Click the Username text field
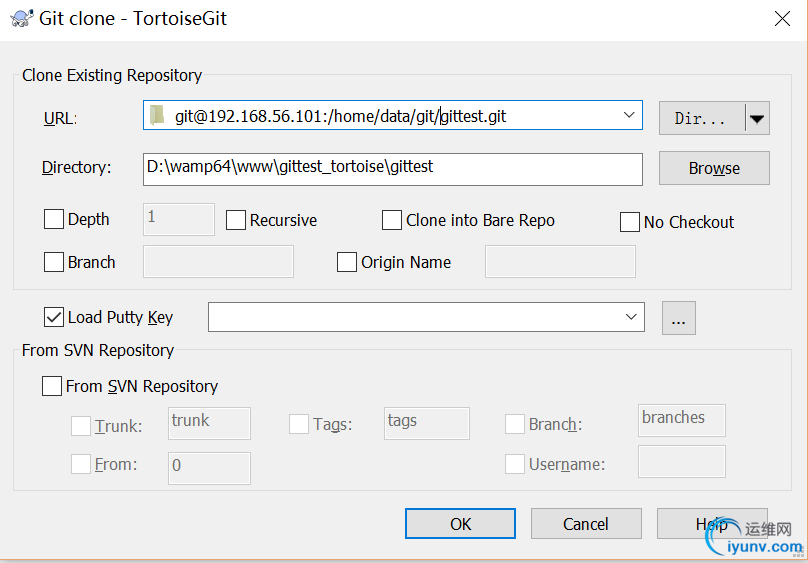This screenshot has width=808, height=563. pos(682,462)
